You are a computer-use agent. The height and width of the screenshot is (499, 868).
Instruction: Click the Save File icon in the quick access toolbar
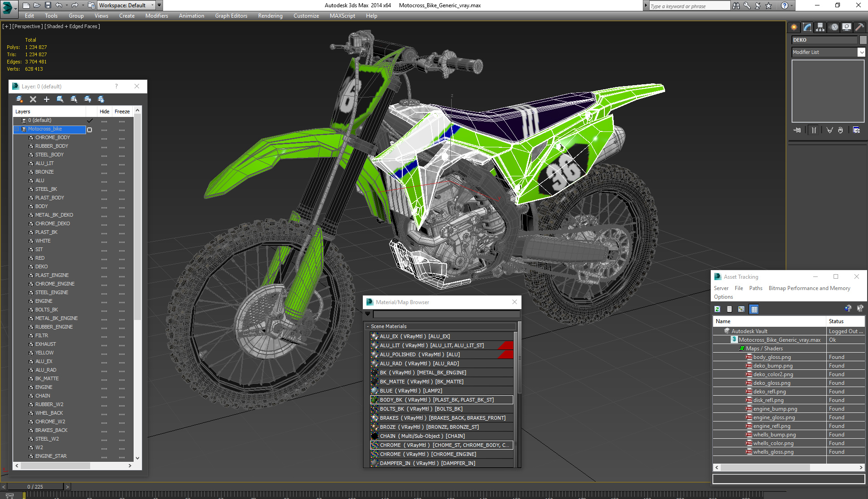point(48,5)
